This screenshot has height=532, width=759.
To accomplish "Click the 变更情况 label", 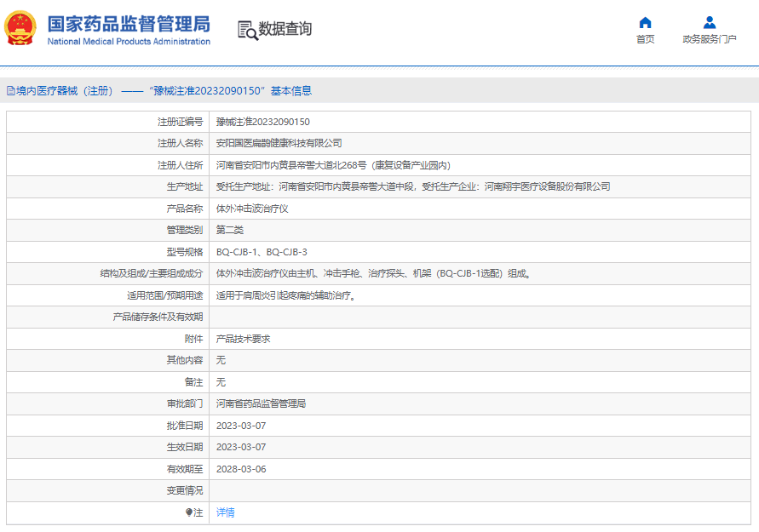I will (185, 491).
